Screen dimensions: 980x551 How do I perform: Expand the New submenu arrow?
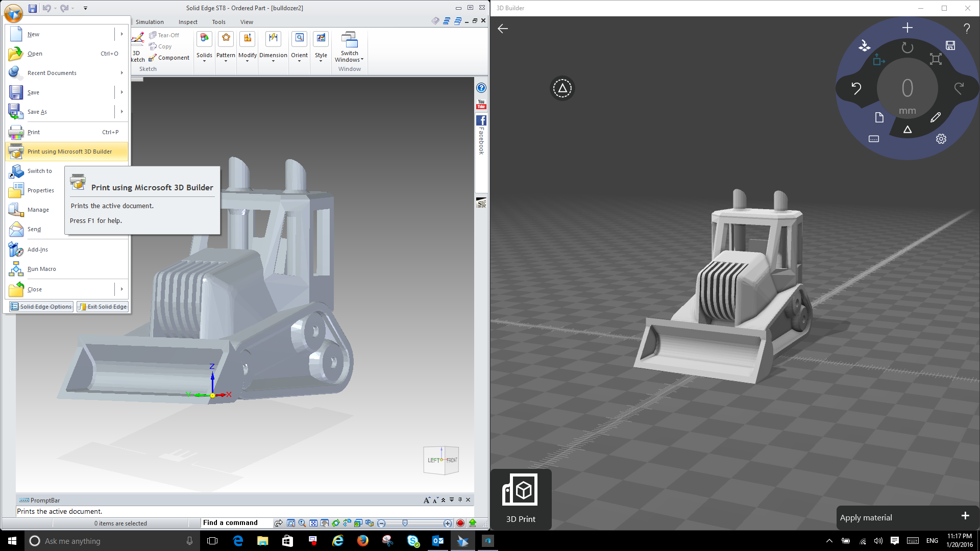(x=122, y=34)
